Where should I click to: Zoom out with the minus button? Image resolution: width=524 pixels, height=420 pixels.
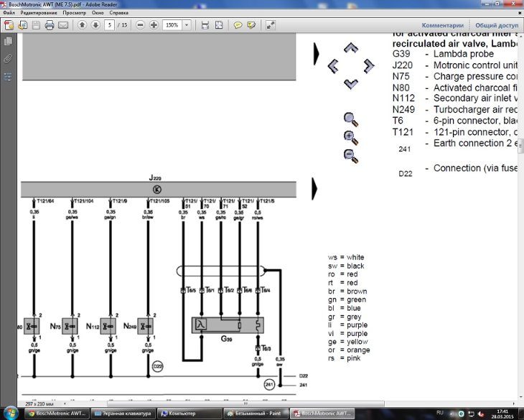tap(141, 25)
